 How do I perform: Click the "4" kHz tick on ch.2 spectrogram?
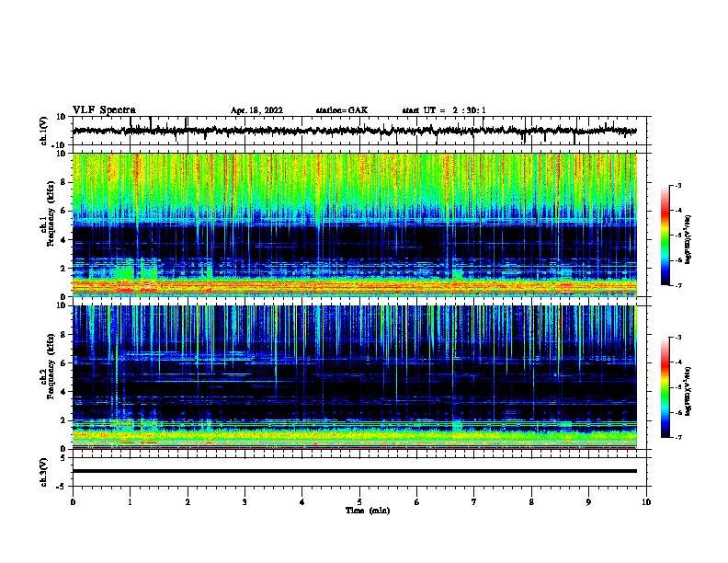[x=64, y=392]
